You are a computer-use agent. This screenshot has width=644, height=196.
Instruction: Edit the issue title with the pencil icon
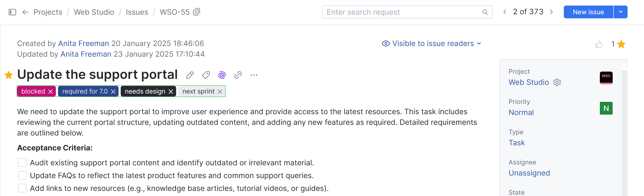point(190,75)
